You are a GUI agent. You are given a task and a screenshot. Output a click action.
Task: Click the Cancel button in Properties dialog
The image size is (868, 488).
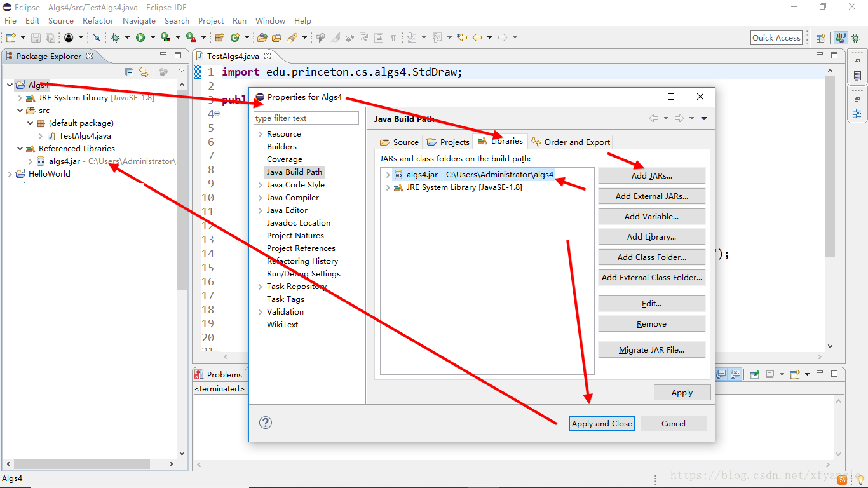pos(674,423)
